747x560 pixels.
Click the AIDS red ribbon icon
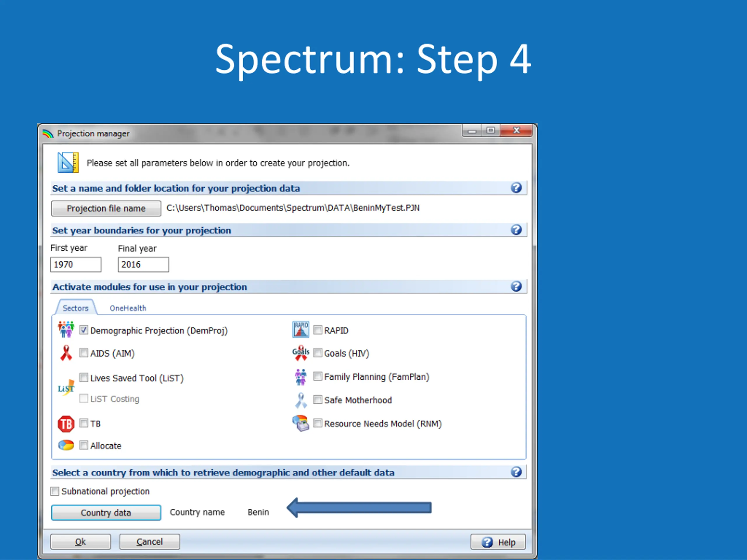(x=66, y=353)
